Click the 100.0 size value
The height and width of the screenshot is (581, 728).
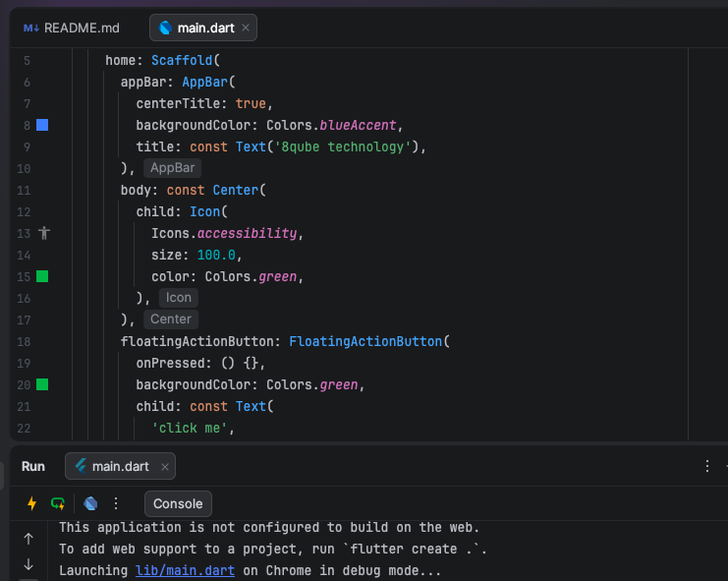216,255
